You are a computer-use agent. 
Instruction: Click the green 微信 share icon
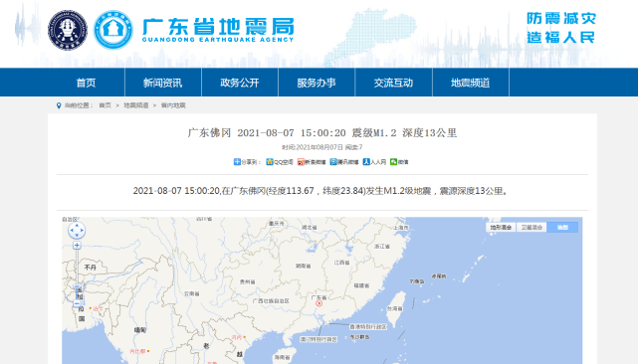(393, 162)
